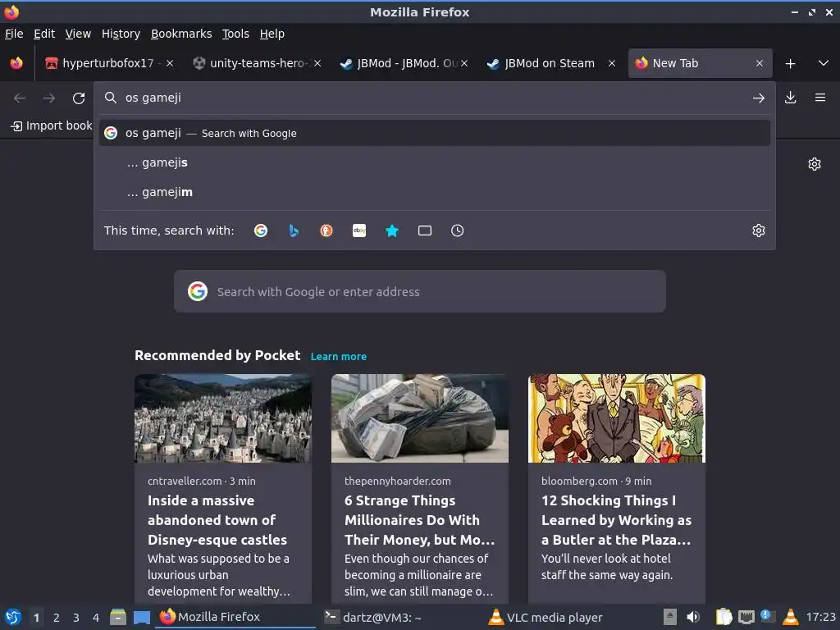Open the Tools menu

235,34
